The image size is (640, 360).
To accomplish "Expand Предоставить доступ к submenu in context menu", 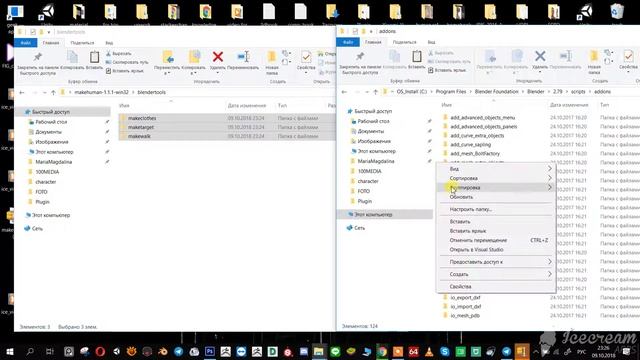I will pos(496,262).
